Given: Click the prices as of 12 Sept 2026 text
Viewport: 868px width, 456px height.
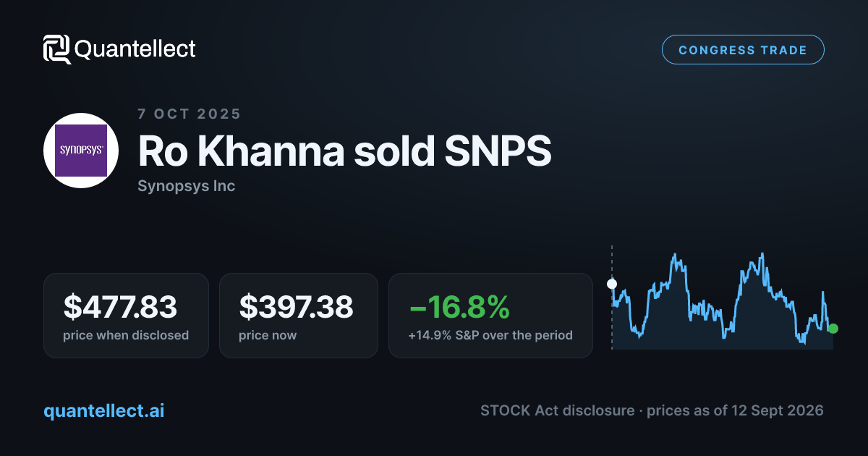Looking at the screenshot, I should [735, 410].
